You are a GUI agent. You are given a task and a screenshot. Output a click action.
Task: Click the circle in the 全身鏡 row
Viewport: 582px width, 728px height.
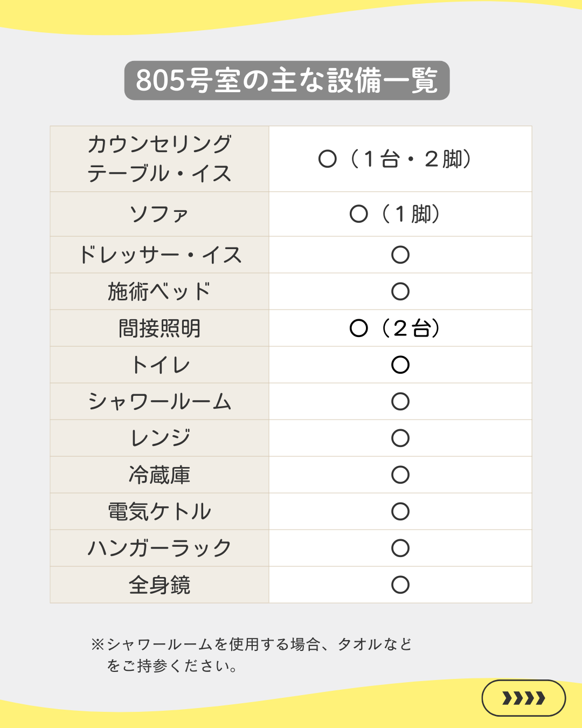coord(400,585)
